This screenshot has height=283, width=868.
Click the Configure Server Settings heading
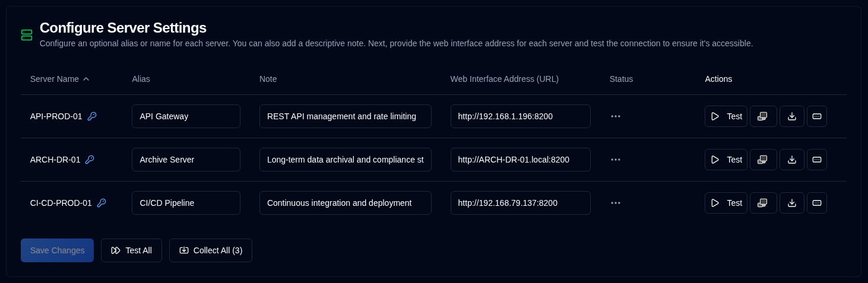click(123, 28)
